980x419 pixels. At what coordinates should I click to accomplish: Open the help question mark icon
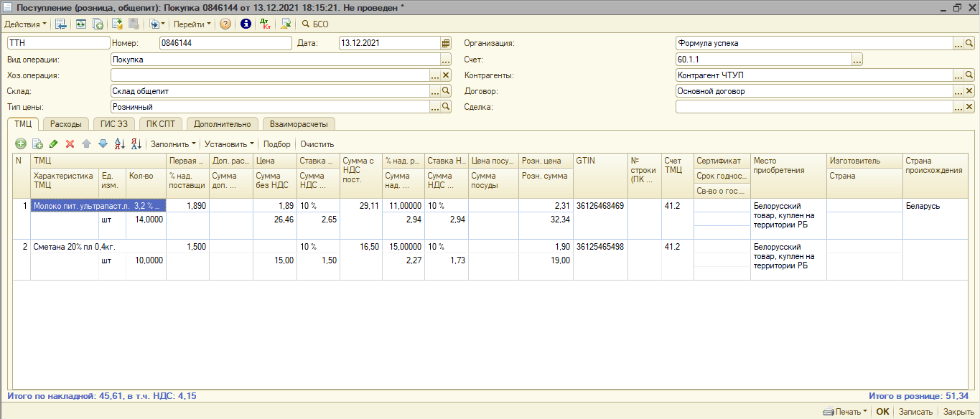pos(225,24)
